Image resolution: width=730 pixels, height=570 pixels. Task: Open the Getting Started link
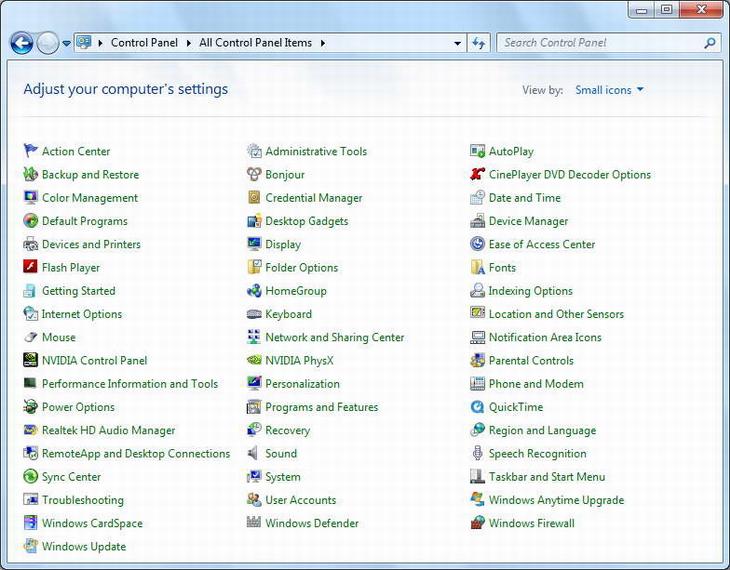tap(79, 291)
